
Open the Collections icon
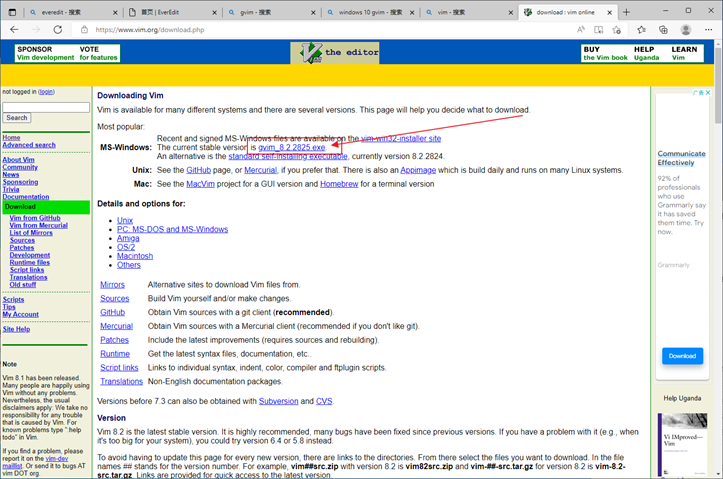(x=663, y=30)
